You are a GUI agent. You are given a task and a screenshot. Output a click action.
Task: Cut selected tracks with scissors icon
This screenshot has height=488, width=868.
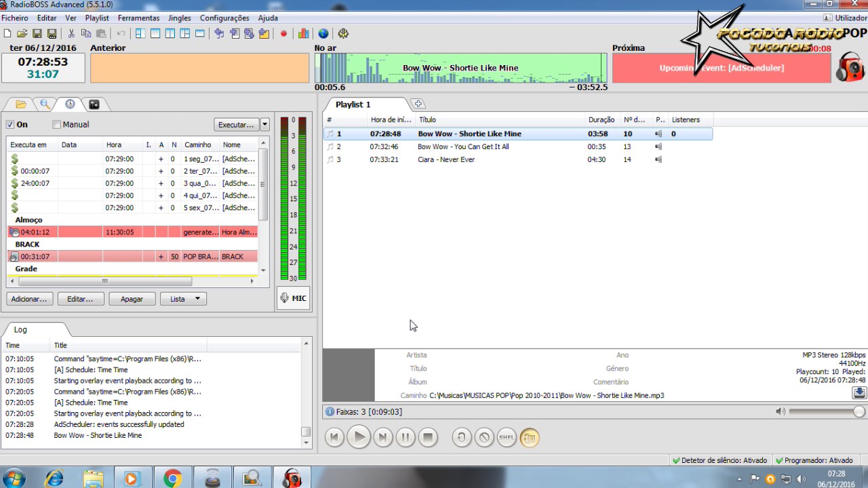tap(71, 33)
